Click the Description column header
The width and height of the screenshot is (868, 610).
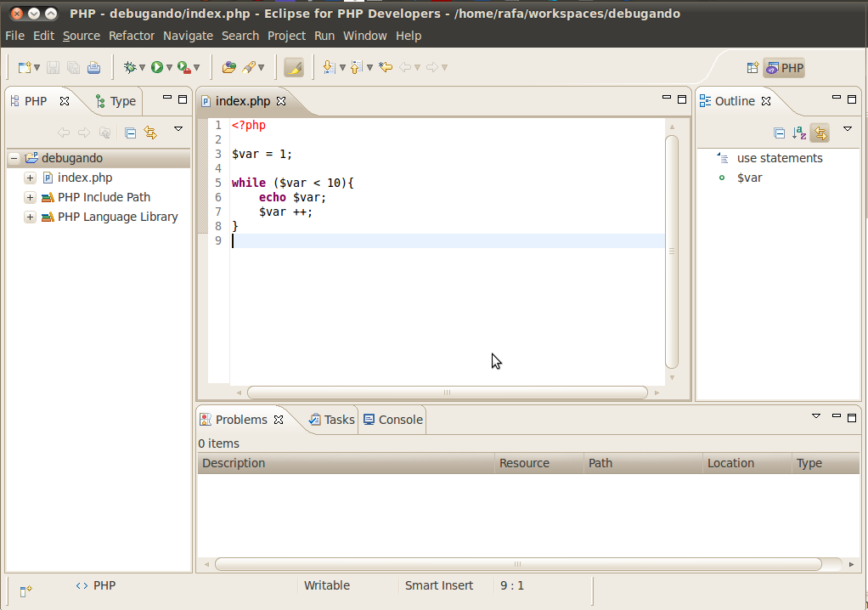(x=347, y=463)
